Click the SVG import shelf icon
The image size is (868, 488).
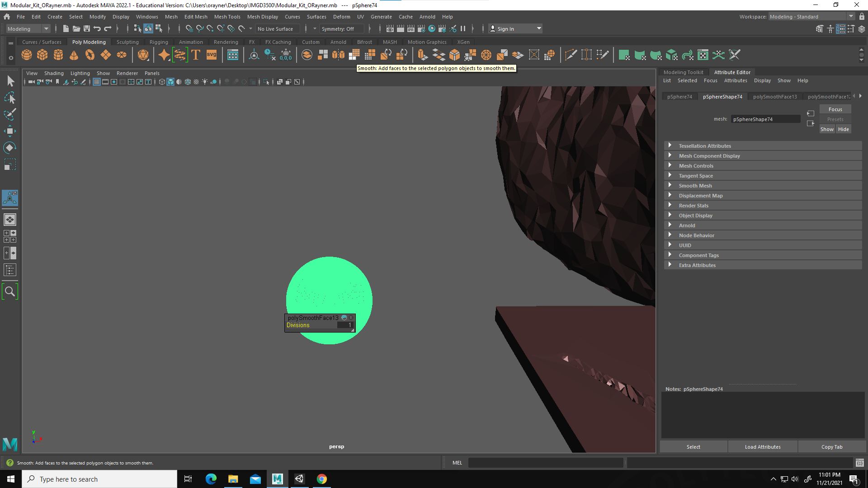pos(212,55)
